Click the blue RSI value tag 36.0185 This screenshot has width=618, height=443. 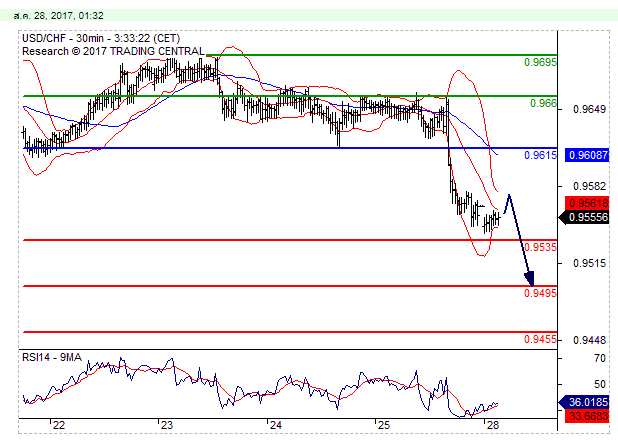[x=584, y=402]
